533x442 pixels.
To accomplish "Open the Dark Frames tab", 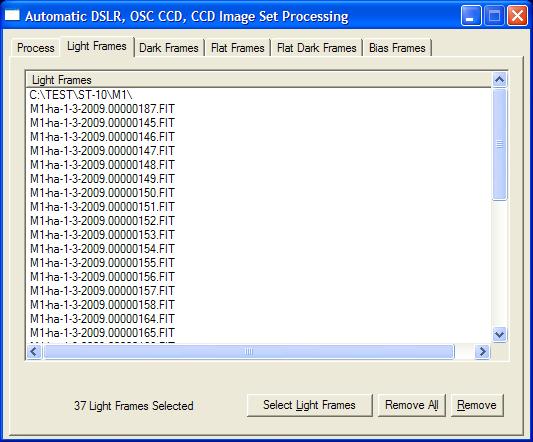I will (x=169, y=48).
